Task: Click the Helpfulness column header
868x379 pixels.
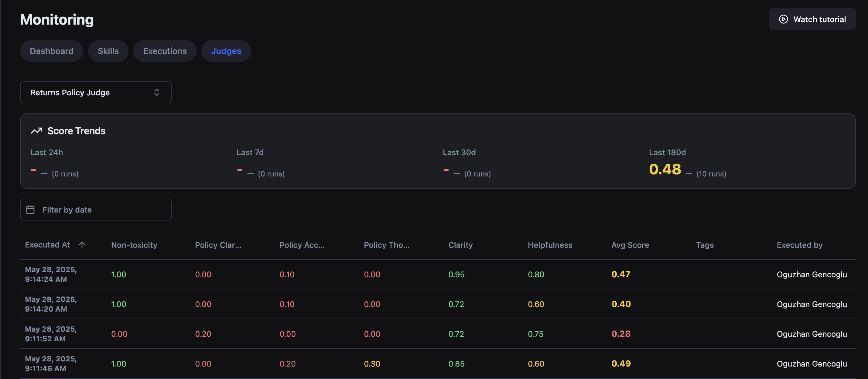Action: pyautogui.click(x=550, y=245)
